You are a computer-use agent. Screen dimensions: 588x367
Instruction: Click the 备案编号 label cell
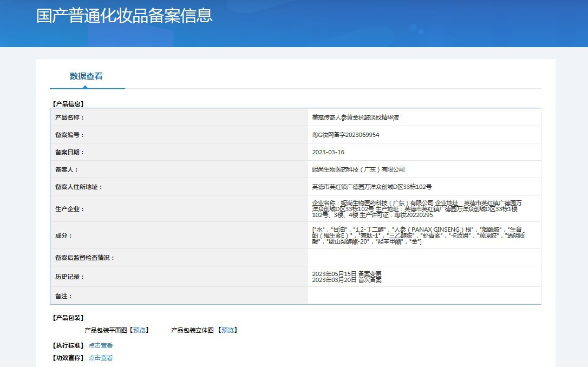click(179, 135)
